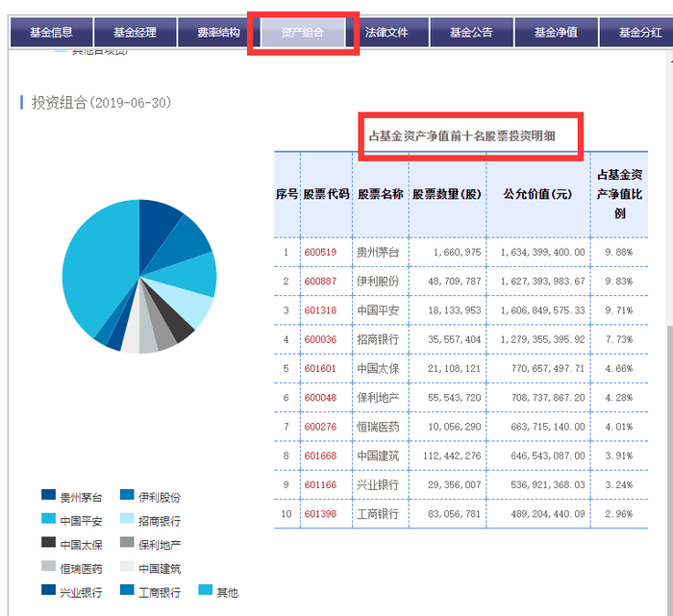The height and width of the screenshot is (616, 673).
Task: Click the 公允价值(元) column header
Action: (537, 194)
